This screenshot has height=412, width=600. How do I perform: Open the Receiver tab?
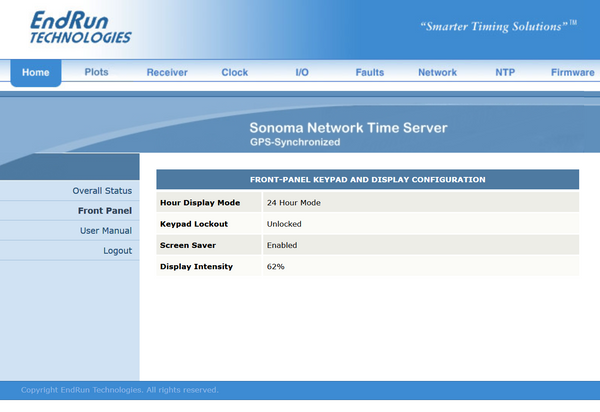pyautogui.click(x=167, y=72)
